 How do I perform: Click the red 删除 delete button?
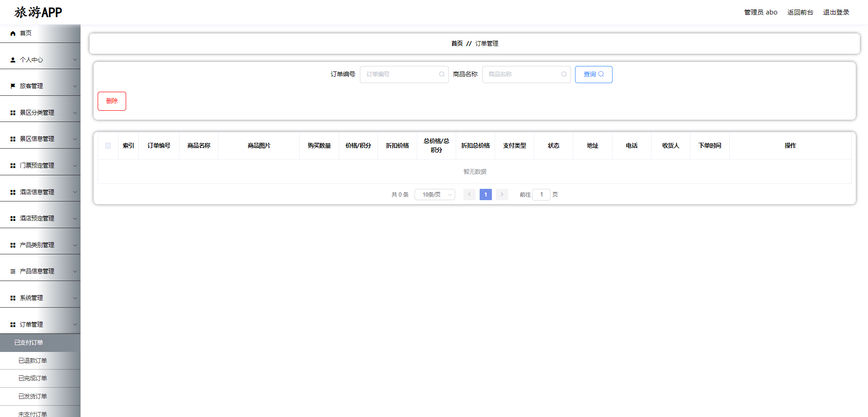tap(112, 101)
